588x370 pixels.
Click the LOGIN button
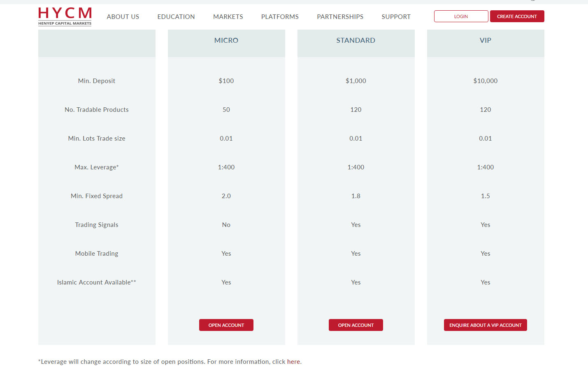pos(461,16)
